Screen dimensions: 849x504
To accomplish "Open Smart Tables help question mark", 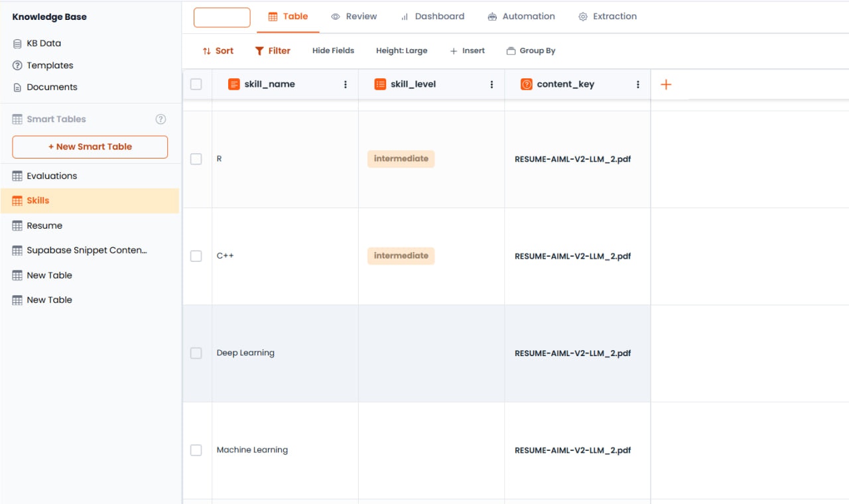I will (x=161, y=119).
